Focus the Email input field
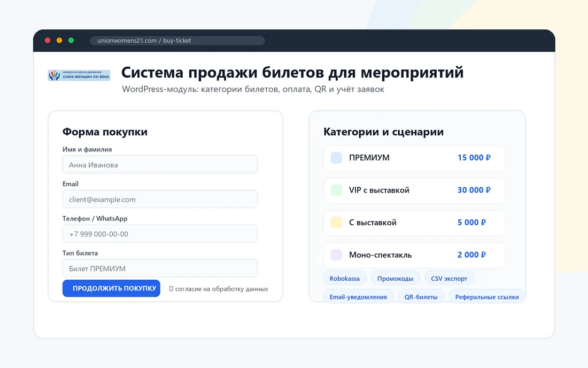588x368 pixels. tap(160, 199)
